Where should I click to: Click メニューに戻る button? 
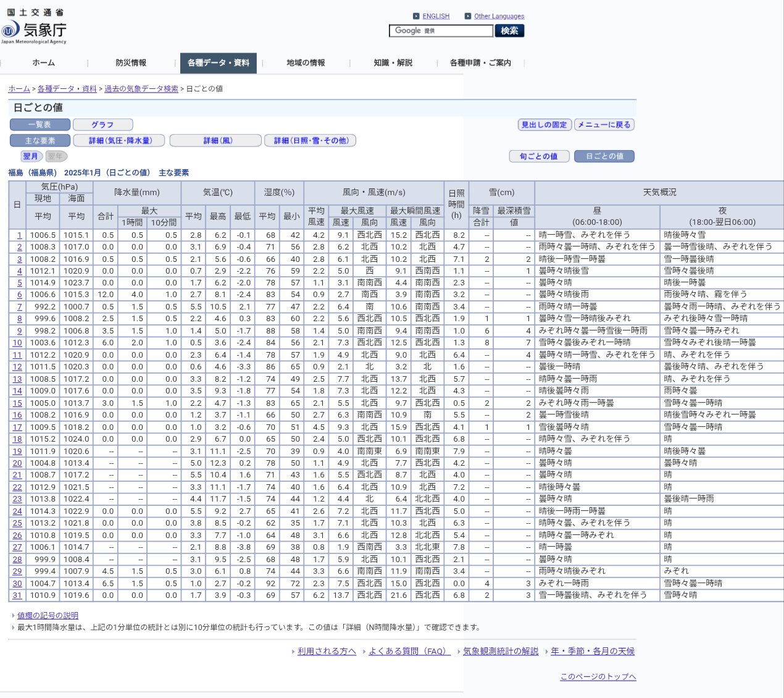(604, 125)
